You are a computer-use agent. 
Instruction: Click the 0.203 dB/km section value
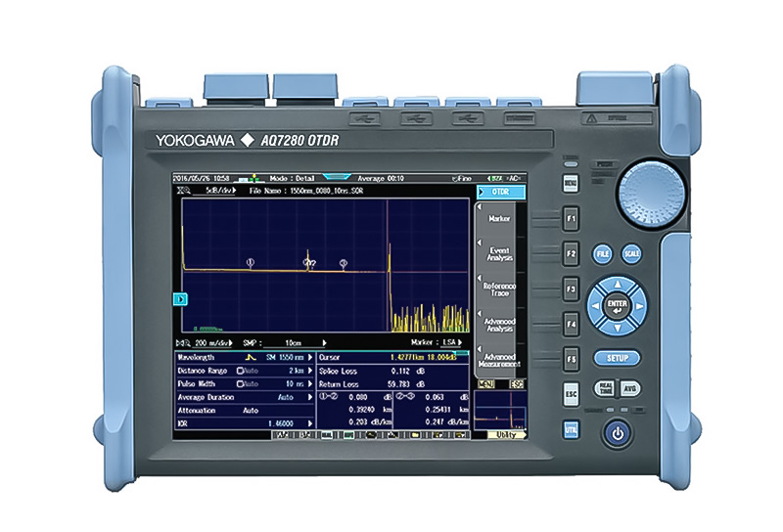(370, 421)
